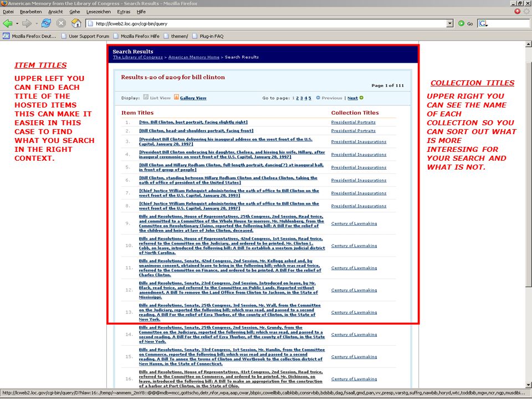The width and height of the screenshot is (532, 399).
Task: Open the themen/ bookmark
Action: pyautogui.click(x=176, y=36)
